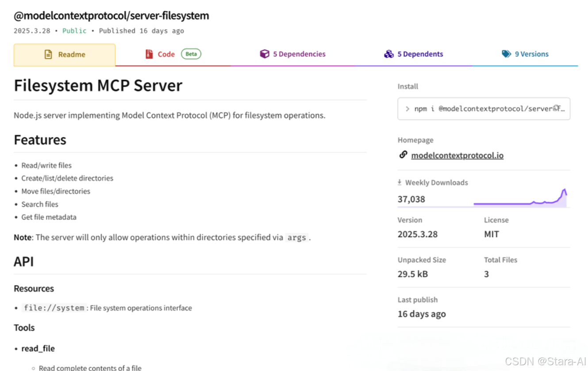The width and height of the screenshot is (588, 371).
Task: View the 9 Versions tab
Action: pyautogui.click(x=525, y=54)
